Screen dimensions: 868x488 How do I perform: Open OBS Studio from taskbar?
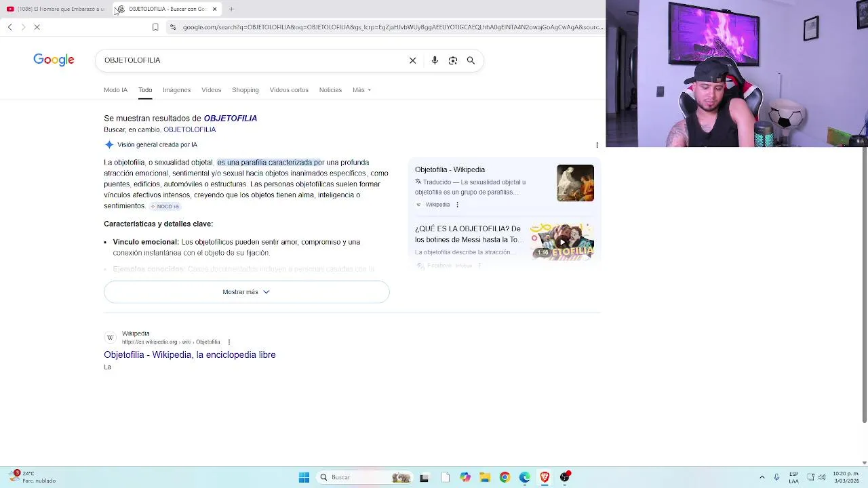pos(565,477)
